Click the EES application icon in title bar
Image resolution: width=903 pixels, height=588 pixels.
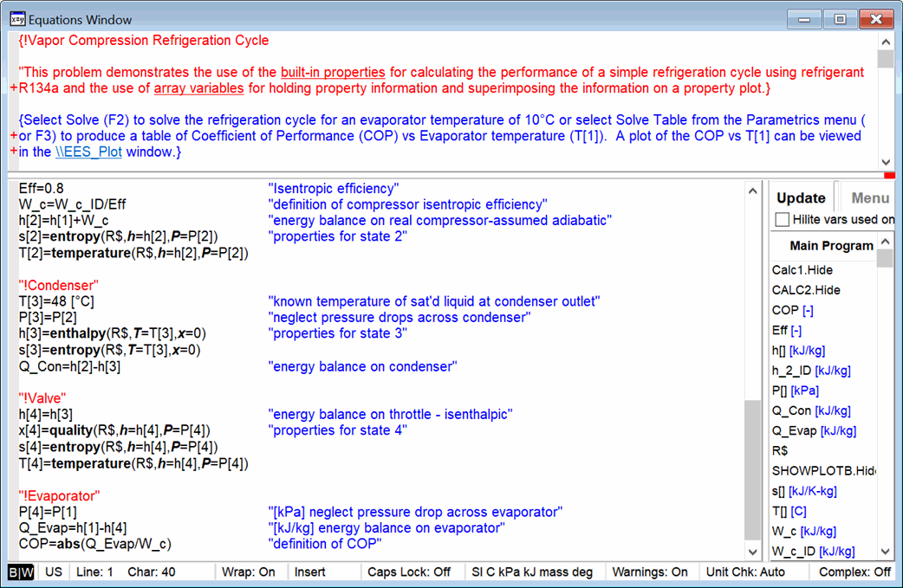coord(16,19)
